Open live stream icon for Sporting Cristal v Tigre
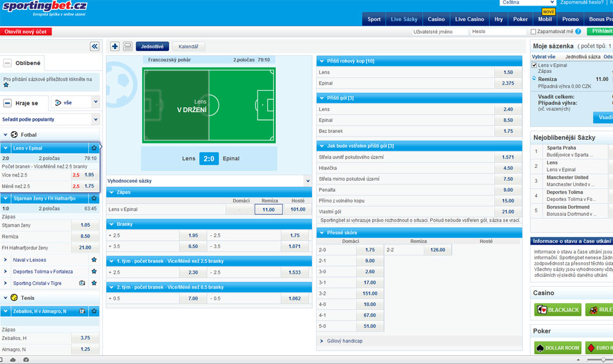Viewport: 613px width, 364px height. point(82,283)
